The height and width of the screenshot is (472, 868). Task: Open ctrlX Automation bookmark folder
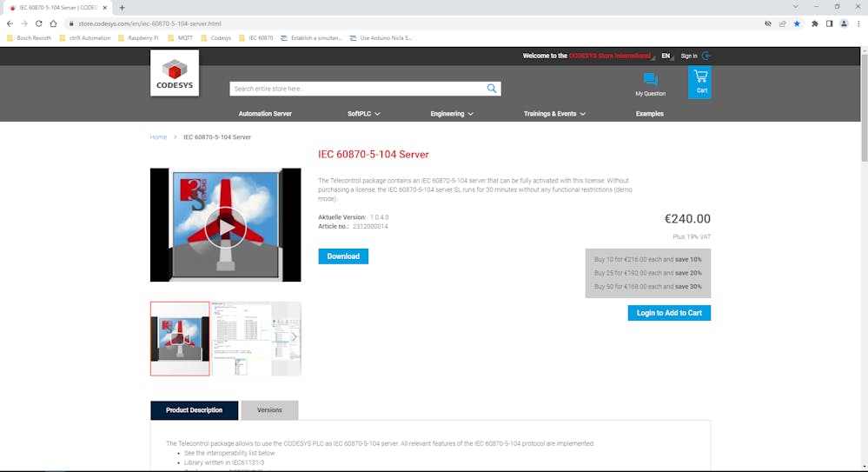pyautogui.click(x=84, y=38)
